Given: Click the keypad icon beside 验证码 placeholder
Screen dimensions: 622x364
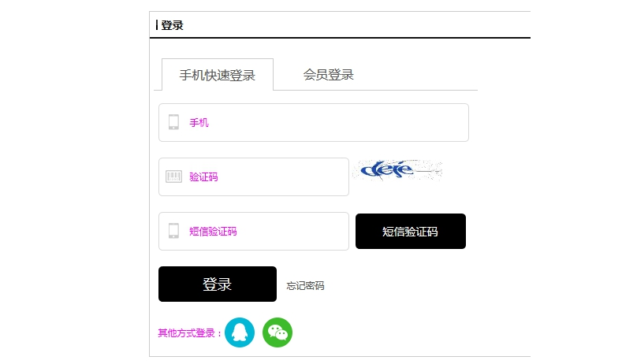Looking at the screenshot, I should [x=173, y=176].
